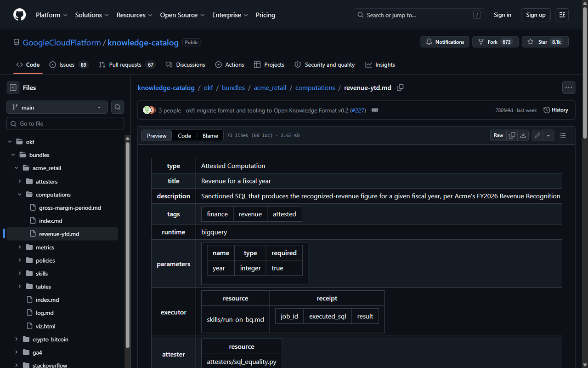Open the Pull requests tab
Image resolution: width=588 pixels, height=368 pixels.
pyautogui.click(x=127, y=65)
